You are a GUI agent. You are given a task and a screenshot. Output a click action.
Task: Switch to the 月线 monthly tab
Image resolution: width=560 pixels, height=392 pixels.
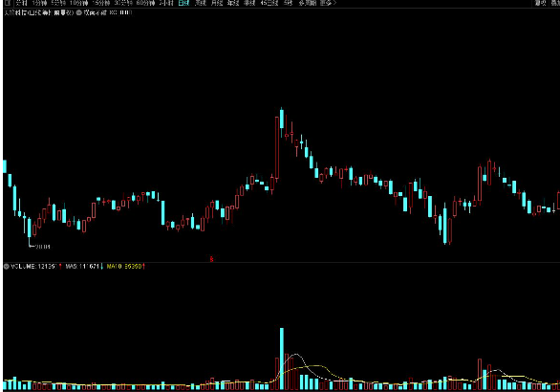[x=217, y=3]
